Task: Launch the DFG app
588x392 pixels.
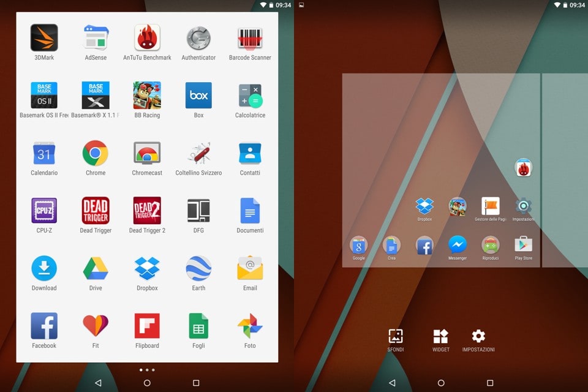Action: (x=198, y=211)
